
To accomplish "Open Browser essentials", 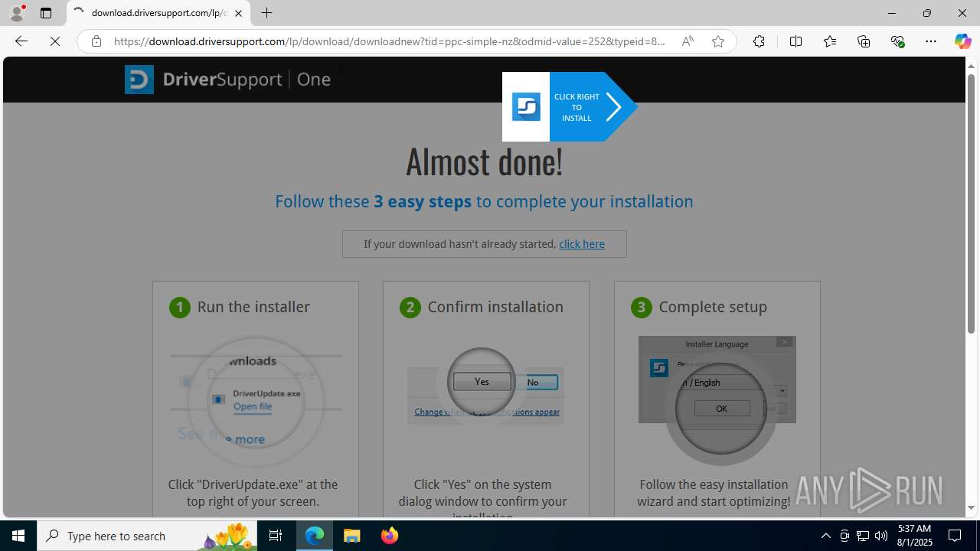I will [x=897, y=41].
